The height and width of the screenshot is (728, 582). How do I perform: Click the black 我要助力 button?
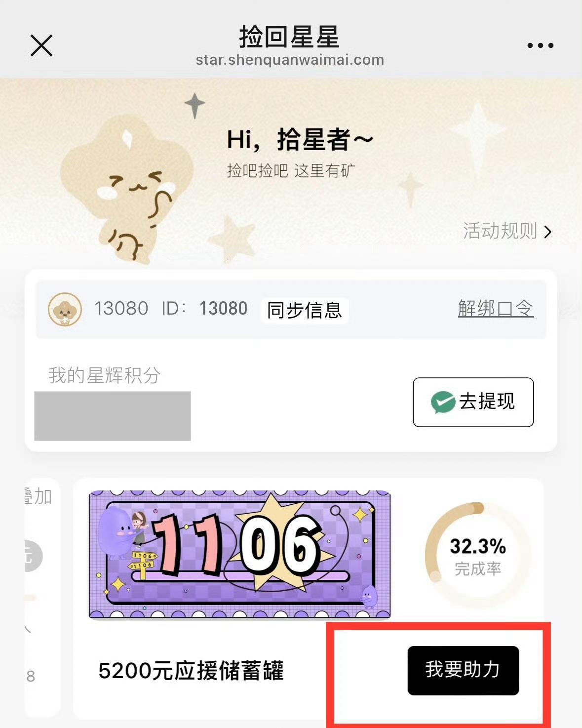click(x=463, y=670)
